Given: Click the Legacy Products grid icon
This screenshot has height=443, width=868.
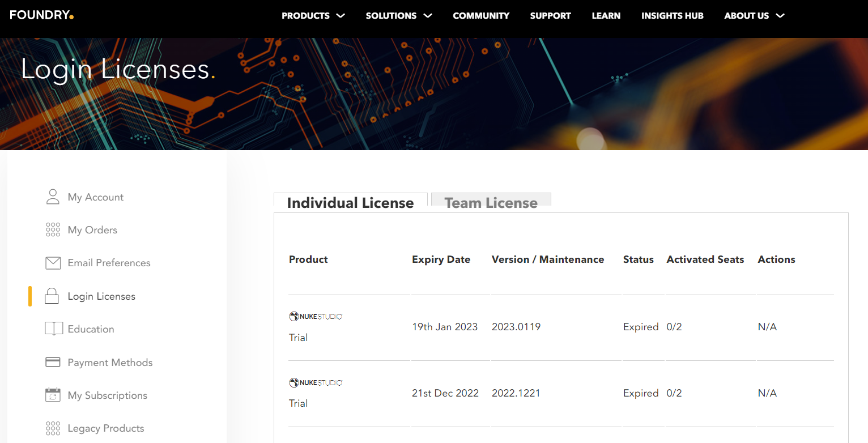Looking at the screenshot, I should [x=53, y=428].
